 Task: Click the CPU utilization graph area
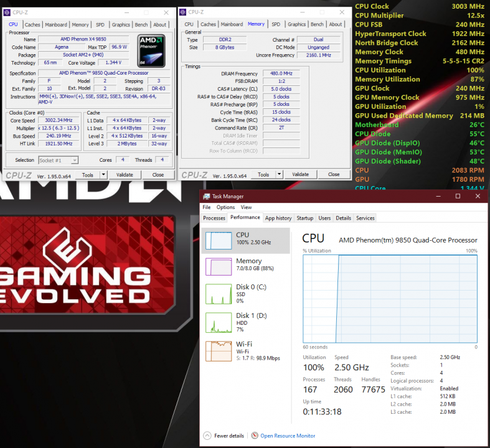point(390,297)
